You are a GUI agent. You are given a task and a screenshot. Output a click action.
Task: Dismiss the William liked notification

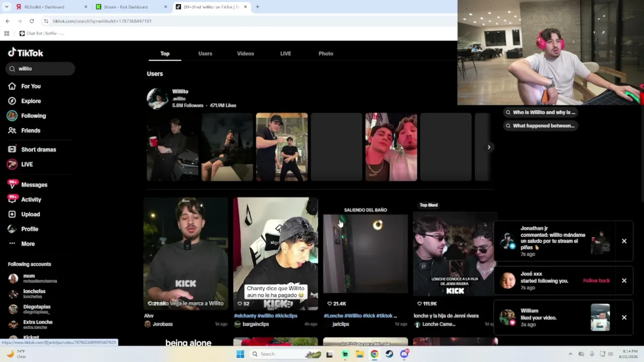[624, 318]
